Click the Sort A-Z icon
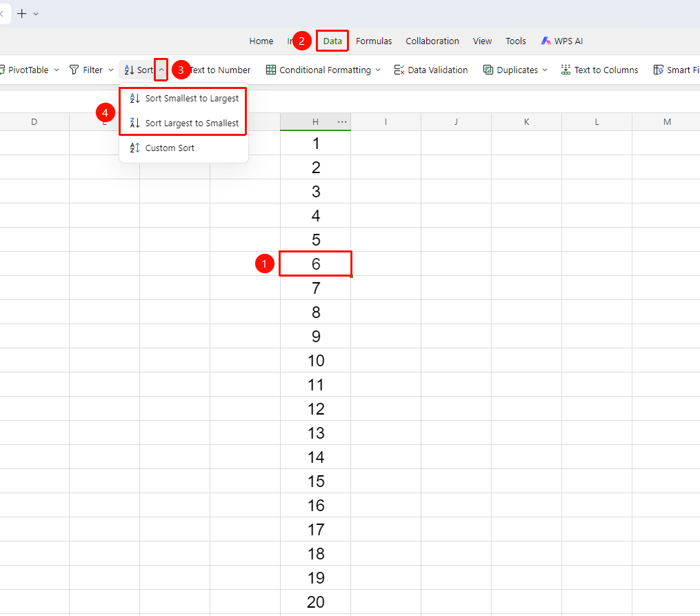The image size is (700, 616). (x=129, y=70)
